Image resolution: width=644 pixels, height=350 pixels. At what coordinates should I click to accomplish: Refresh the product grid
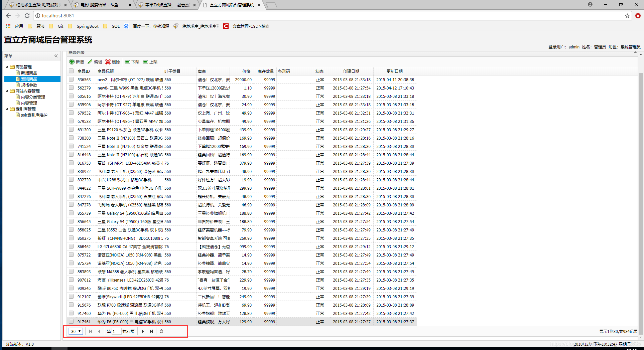pyautogui.click(x=161, y=331)
